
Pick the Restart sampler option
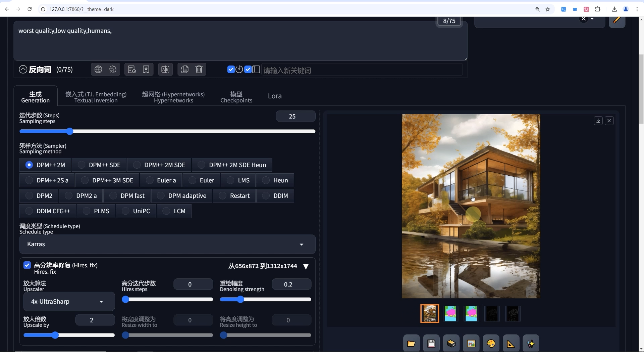234,196
